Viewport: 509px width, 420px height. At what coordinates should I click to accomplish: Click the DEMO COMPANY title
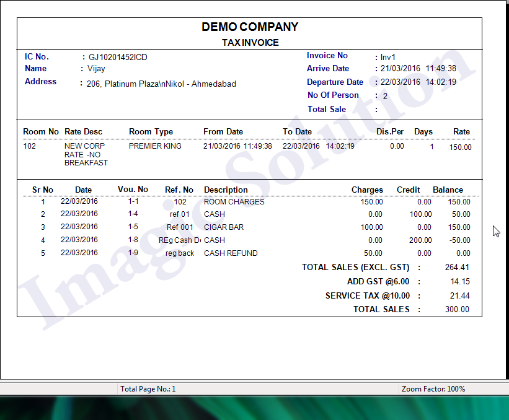point(250,27)
